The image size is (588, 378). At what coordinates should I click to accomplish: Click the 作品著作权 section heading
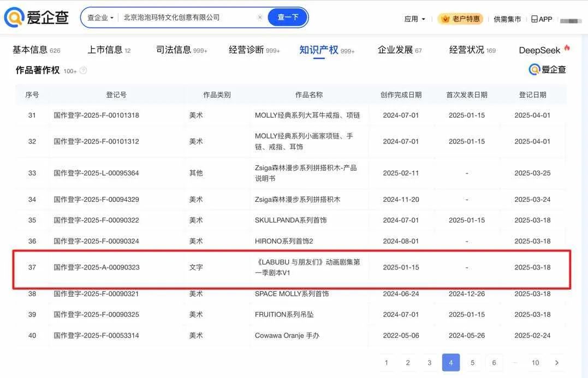point(38,70)
